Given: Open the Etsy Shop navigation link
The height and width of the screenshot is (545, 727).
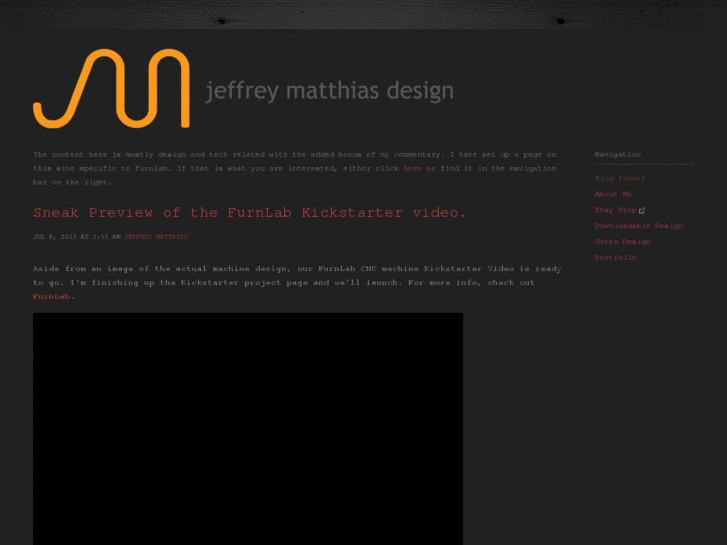Looking at the screenshot, I should tap(616, 210).
